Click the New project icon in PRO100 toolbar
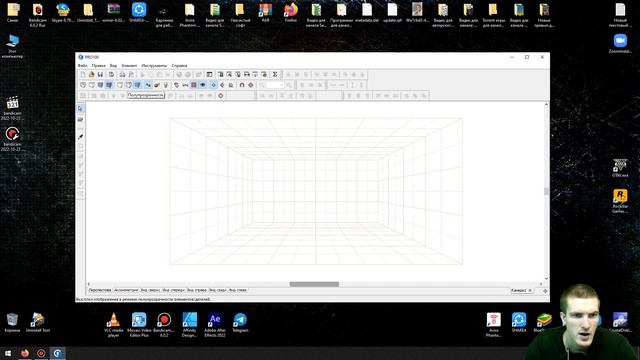 point(83,74)
